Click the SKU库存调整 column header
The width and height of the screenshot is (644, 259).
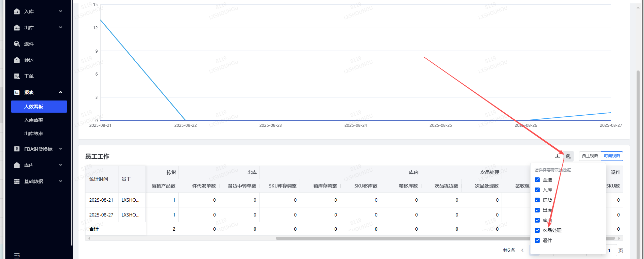(283, 186)
